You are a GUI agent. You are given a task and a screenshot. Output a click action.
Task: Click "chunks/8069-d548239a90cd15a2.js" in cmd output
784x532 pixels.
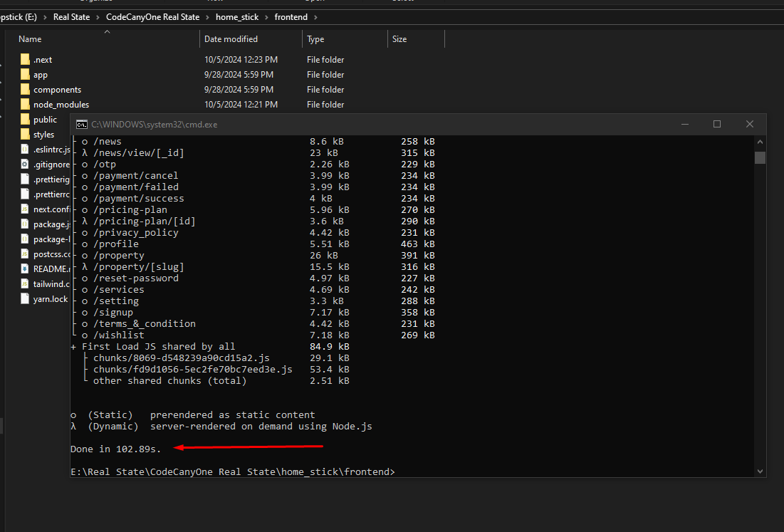182,358
